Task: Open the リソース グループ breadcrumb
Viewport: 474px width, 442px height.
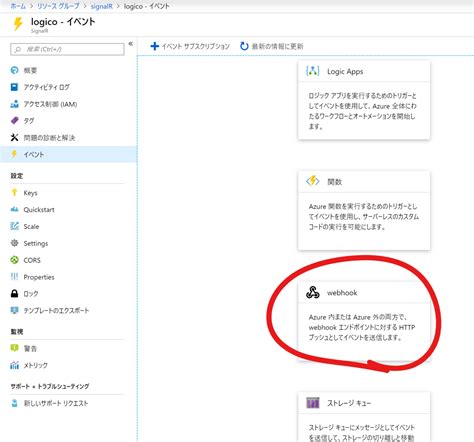Action: pyautogui.click(x=58, y=6)
